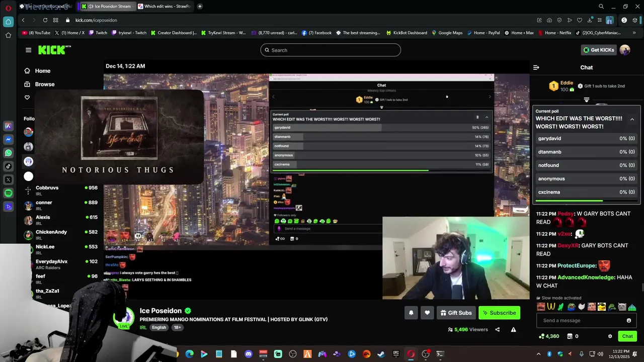Screen dimensions: 644x362
Task: Open Opera easy setup menu icon
Action: pyautogui.click(x=600, y=20)
